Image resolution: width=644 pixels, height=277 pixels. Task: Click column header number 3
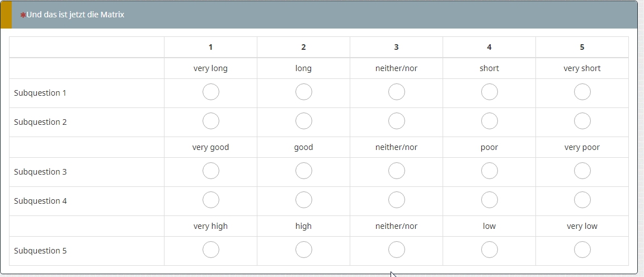click(x=396, y=47)
